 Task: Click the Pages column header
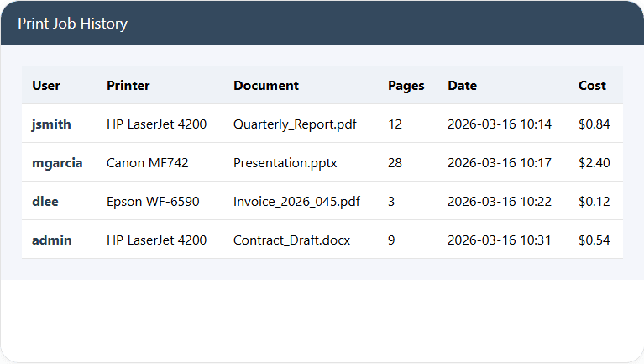(x=406, y=86)
